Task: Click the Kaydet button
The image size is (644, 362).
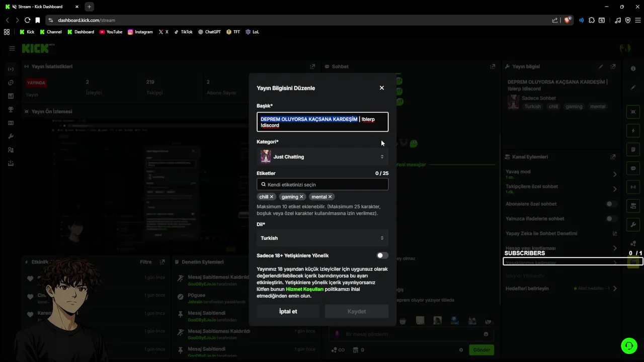Action: tap(357, 311)
